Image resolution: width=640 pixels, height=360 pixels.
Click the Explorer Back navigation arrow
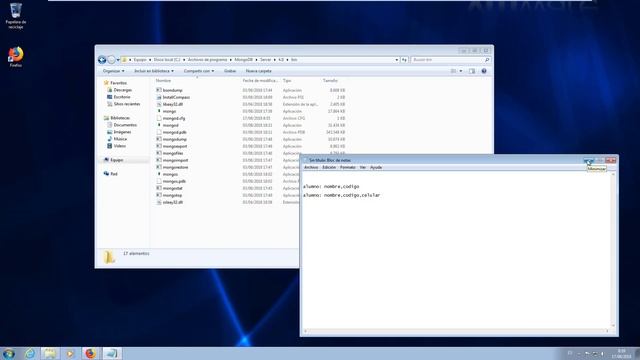102,60
